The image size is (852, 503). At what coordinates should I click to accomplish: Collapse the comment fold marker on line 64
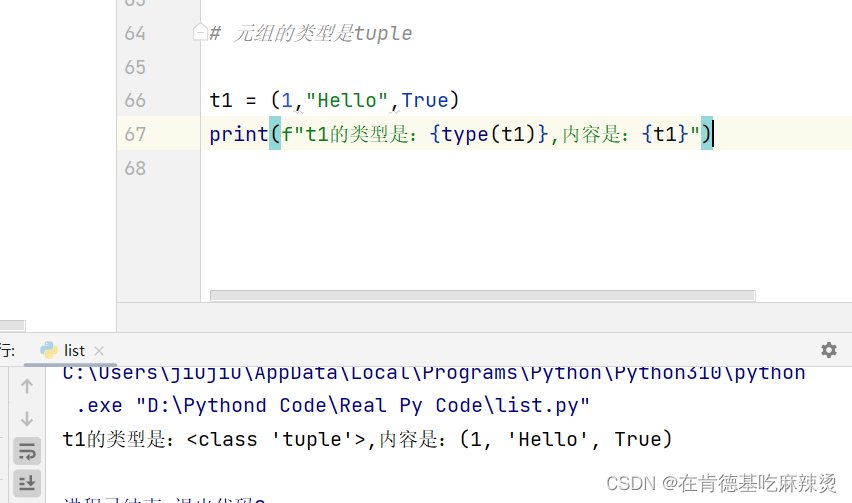200,33
